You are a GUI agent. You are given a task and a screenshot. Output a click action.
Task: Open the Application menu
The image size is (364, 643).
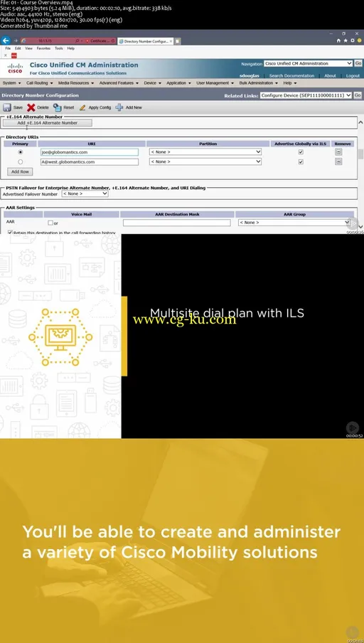click(178, 83)
